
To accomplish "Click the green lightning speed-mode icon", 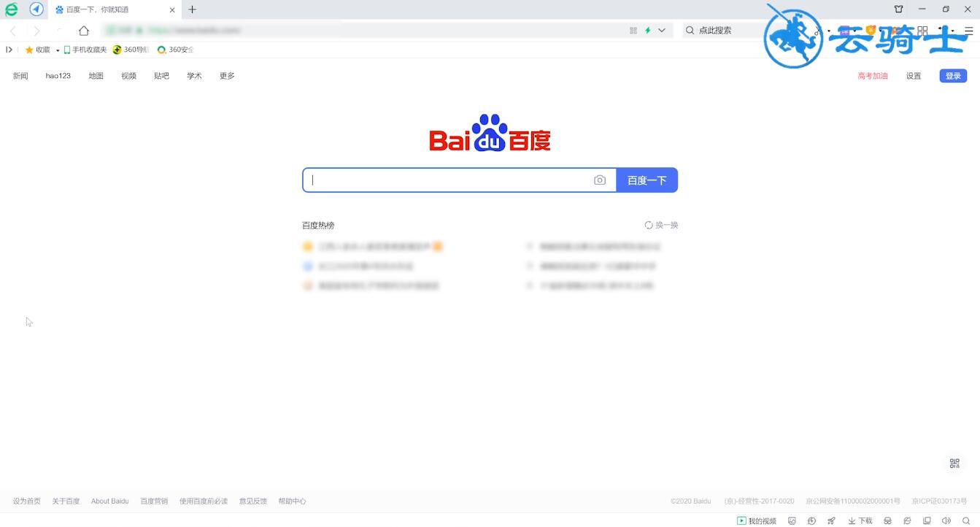I will [647, 31].
